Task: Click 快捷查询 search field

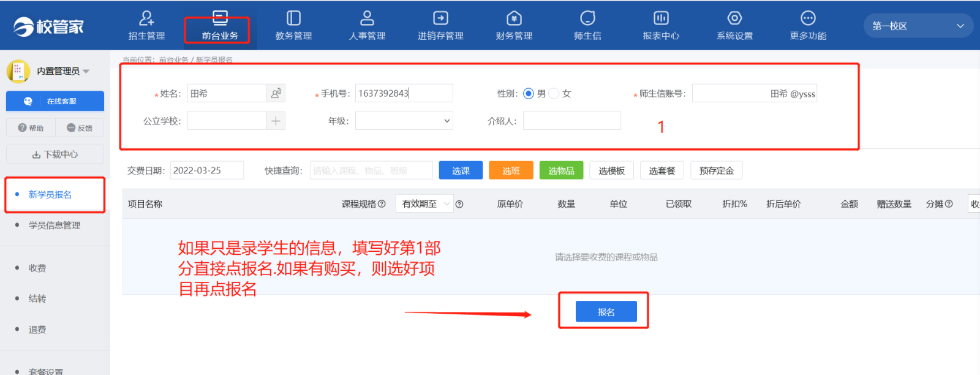Action: point(371,170)
